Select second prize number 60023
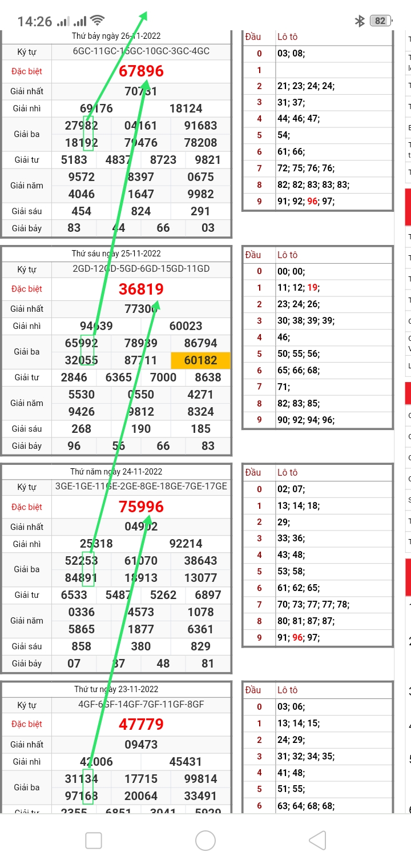Screen dimensions: 411x868 tap(186, 326)
